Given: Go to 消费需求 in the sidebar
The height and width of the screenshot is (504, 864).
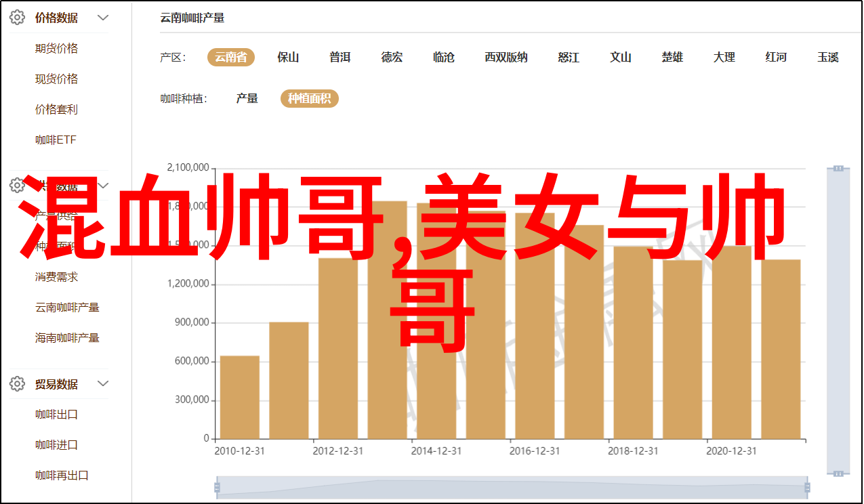Looking at the screenshot, I should coord(57,276).
